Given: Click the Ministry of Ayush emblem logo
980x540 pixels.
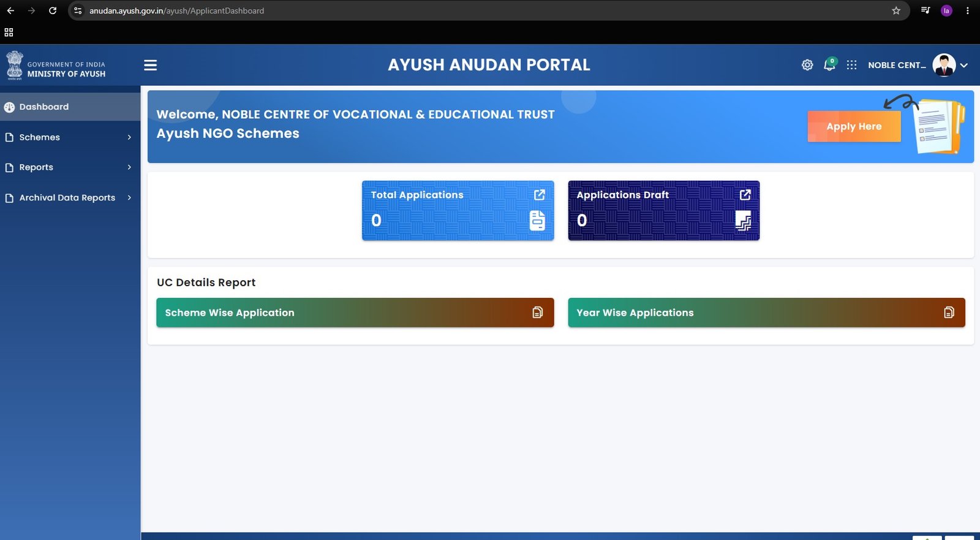Looking at the screenshot, I should click(x=15, y=66).
